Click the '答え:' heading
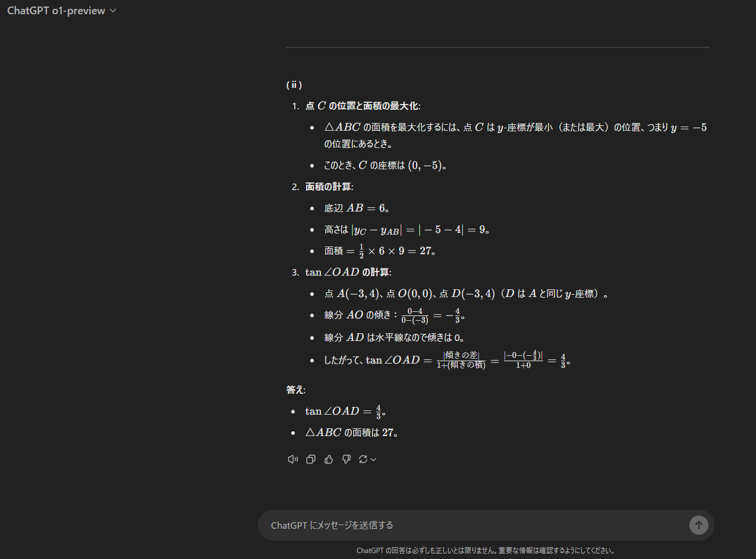 pos(296,390)
